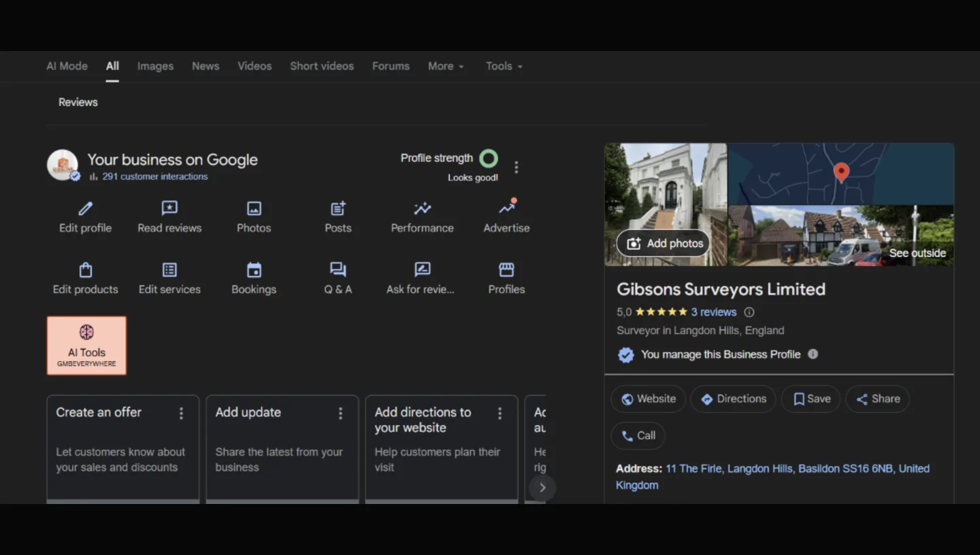Open Edit profile pencil icon
The width and height of the screenshot is (980, 555).
85,208
